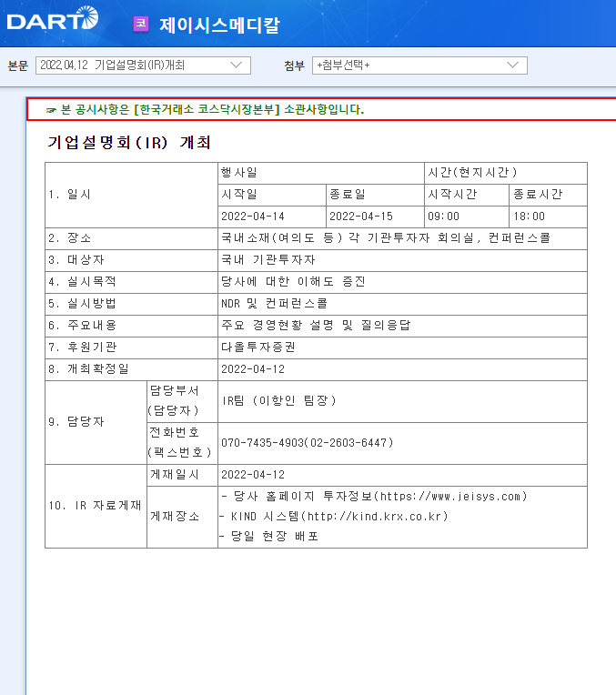Click the 게재장소 sub-label
Screen dimensions: 616x695
[x=182, y=517]
